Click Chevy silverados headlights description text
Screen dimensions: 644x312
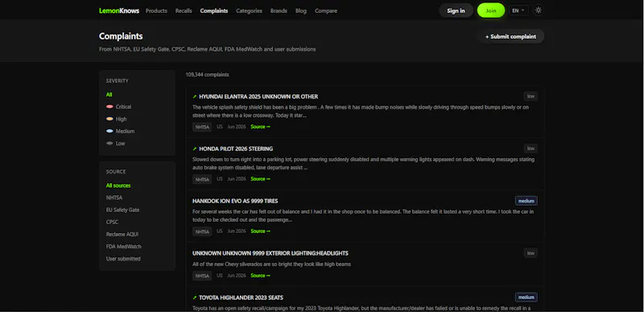click(x=271, y=264)
